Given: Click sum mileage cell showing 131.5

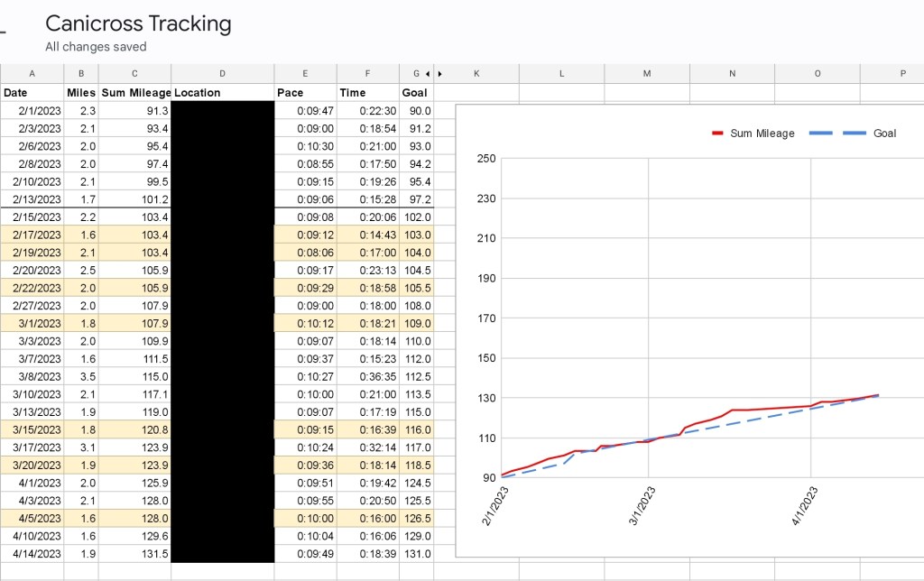Looking at the screenshot, I should tap(135, 554).
